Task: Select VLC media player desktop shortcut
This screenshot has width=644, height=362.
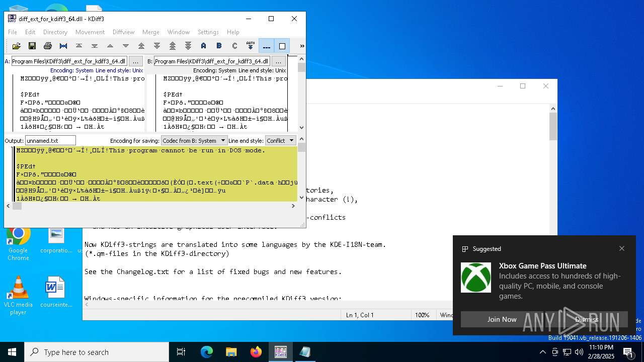Action: pos(18,296)
